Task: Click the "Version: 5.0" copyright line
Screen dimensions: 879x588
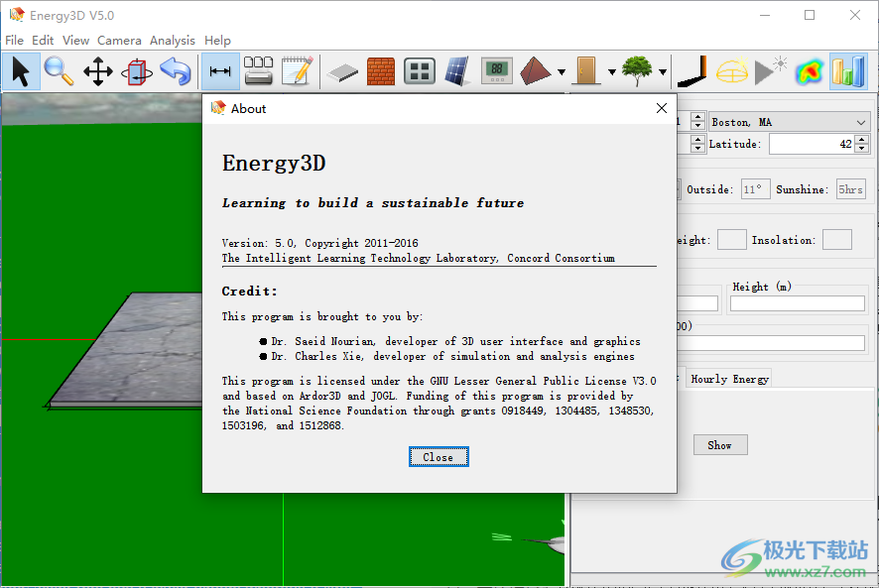Action: [320, 243]
